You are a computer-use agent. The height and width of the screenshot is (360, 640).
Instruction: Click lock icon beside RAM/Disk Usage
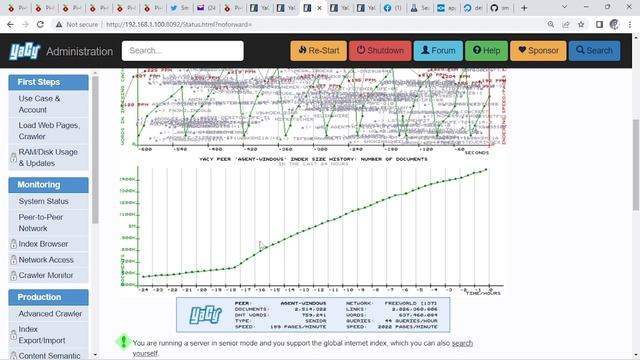click(13, 158)
